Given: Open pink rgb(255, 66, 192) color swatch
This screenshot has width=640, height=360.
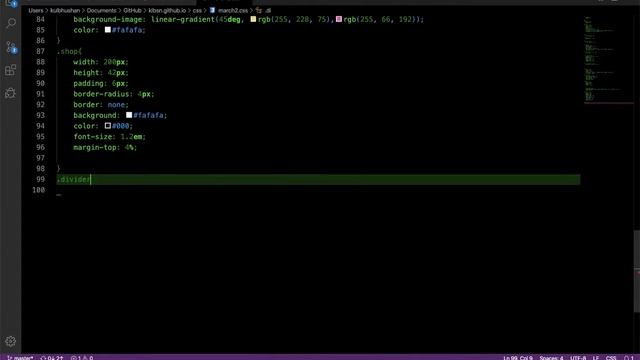Looking at the screenshot, I should pos(339,19).
